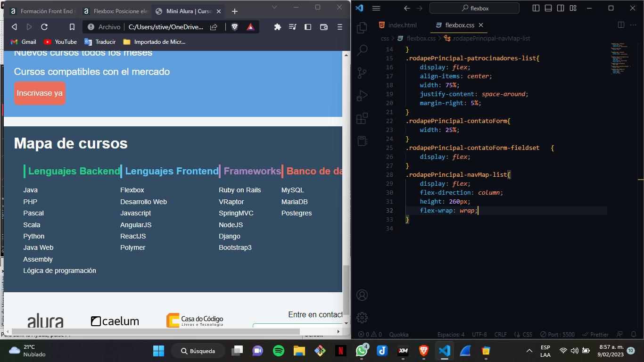The height and width of the screenshot is (362, 644).
Task: Go back in the Brave browser
Action: point(14,27)
